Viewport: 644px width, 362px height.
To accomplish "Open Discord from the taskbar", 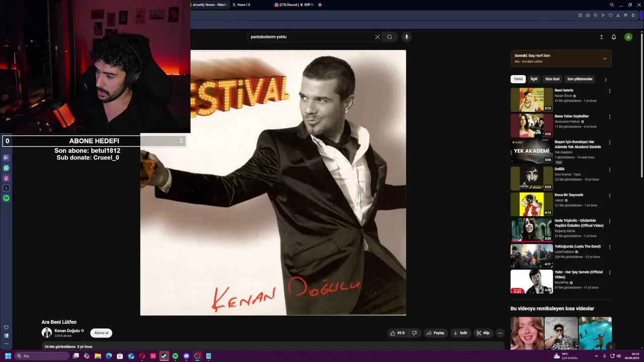I will [x=186, y=356].
